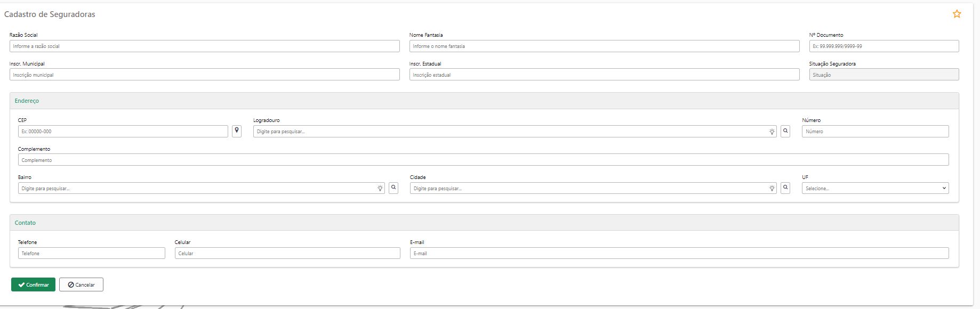Focus the Número input field
The width and height of the screenshot is (980, 309).
tap(875, 131)
